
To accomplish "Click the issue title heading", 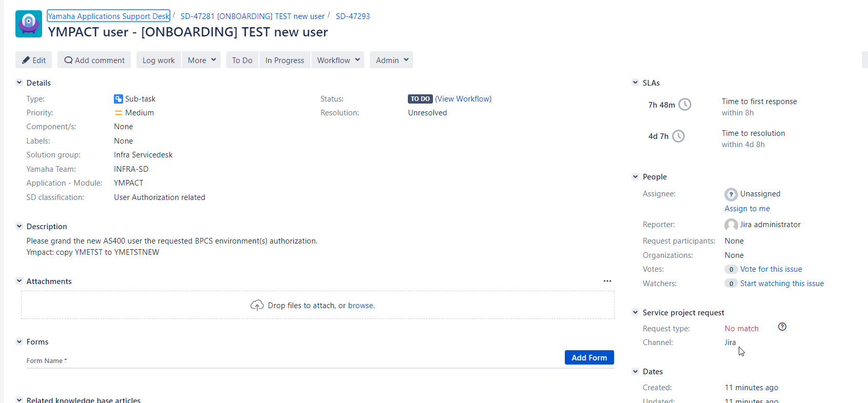I will click(188, 32).
